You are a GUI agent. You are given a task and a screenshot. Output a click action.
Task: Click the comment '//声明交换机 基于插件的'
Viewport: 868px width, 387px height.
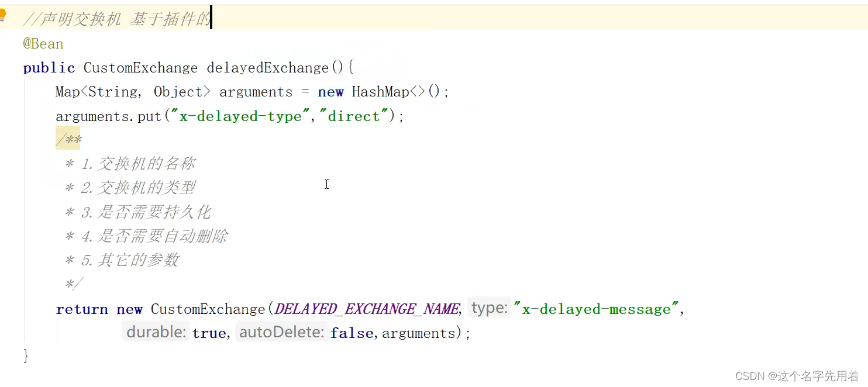coord(116,19)
